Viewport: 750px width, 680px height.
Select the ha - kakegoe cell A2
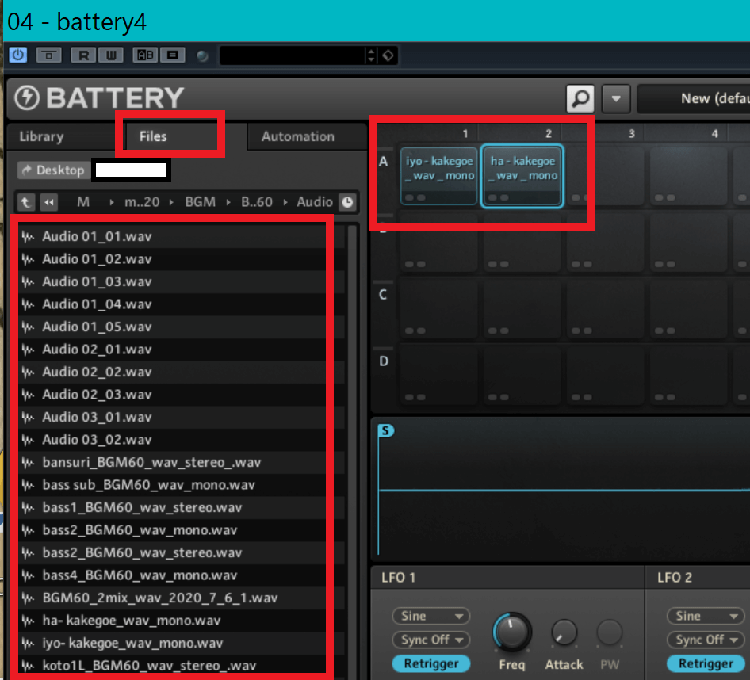pyautogui.click(x=522, y=175)
